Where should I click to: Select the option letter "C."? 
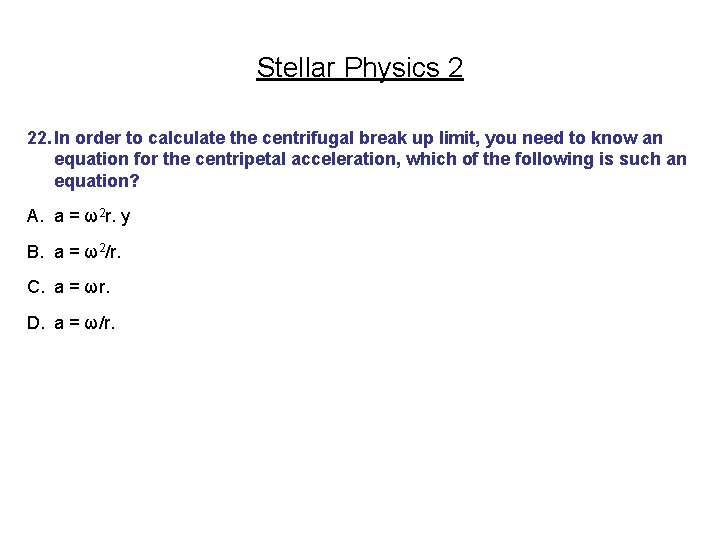[36, 287]
